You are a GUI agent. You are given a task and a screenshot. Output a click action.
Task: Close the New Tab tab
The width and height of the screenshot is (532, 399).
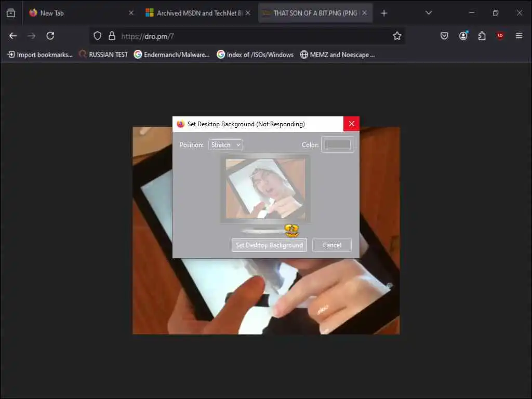pyautogui.click(x=131, y=13)
